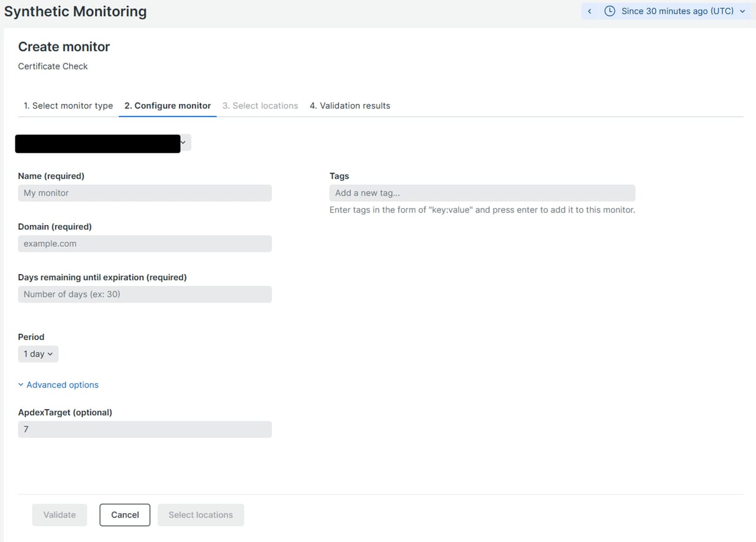Click the chevron beside Advanced options
The width and height of the screenshot is (756, 542).
click(x=21, y=385)
